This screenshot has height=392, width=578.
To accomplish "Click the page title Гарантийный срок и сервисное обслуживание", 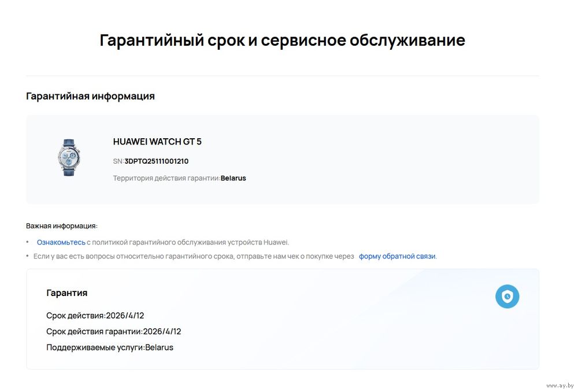I will pos(283,40).
